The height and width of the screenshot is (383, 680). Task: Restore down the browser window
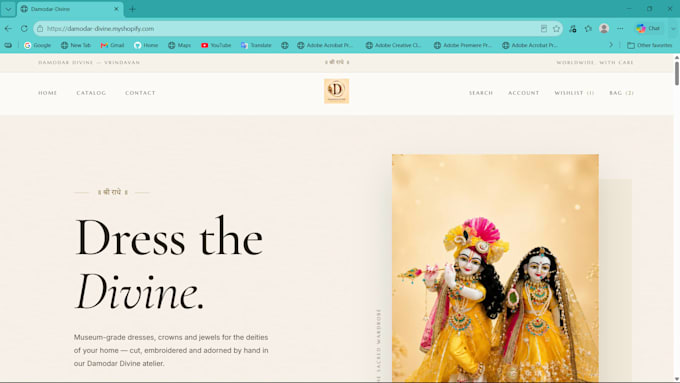[x=649, y=9]
